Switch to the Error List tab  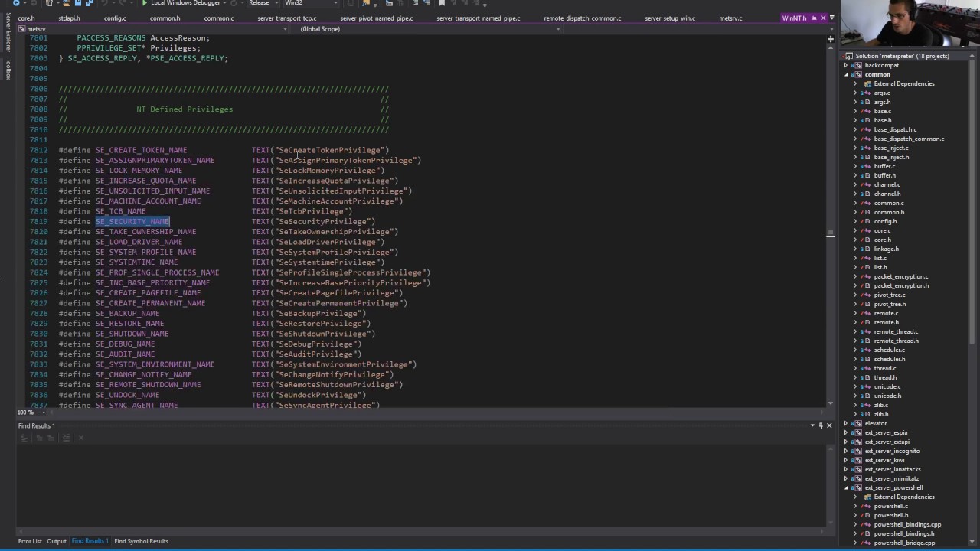click(x=30, y=541)
